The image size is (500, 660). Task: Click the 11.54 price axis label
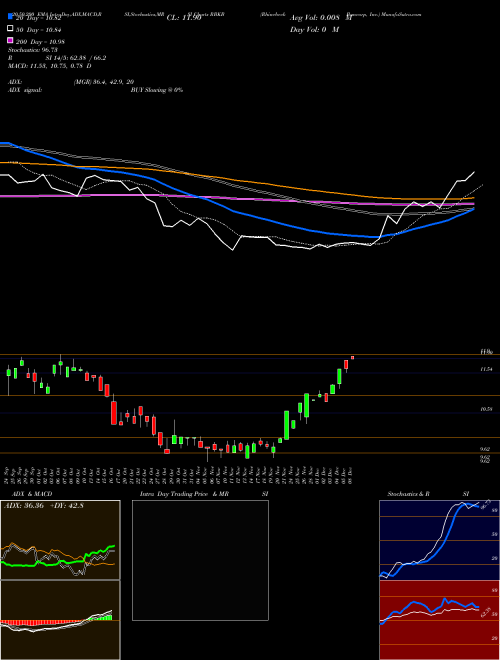486,369
